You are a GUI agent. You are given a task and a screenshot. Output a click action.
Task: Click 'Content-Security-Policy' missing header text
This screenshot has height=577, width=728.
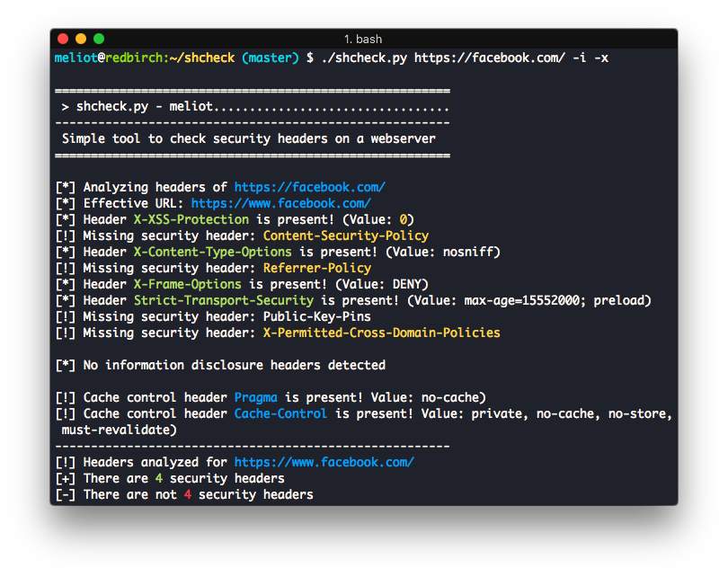coord(346,235)
